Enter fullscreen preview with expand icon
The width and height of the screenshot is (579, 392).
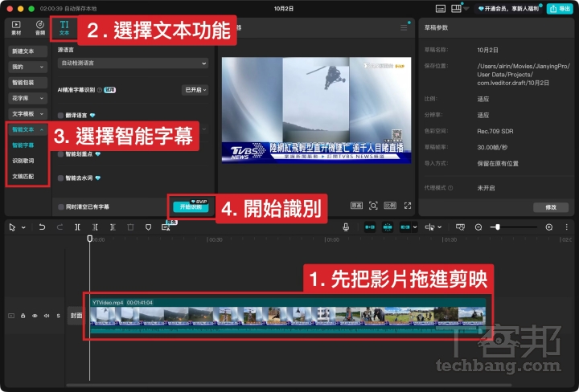pyautogui.click(x=408, y=206)
